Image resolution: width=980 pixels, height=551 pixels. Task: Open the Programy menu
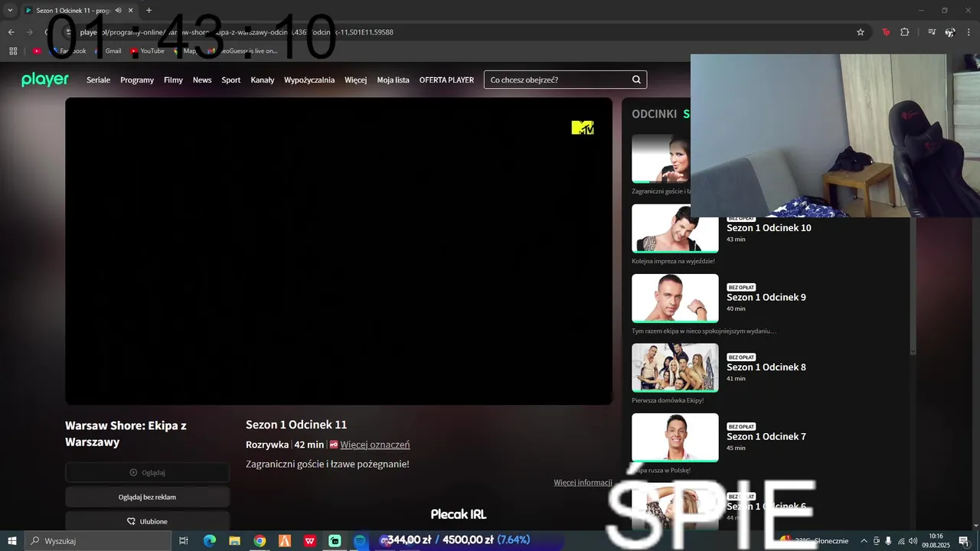tap(137, 80)
